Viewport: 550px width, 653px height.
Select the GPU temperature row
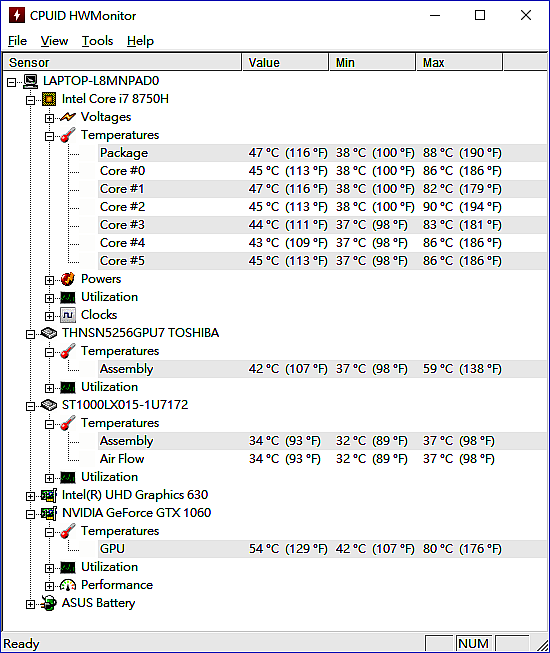tap(322, 549)
